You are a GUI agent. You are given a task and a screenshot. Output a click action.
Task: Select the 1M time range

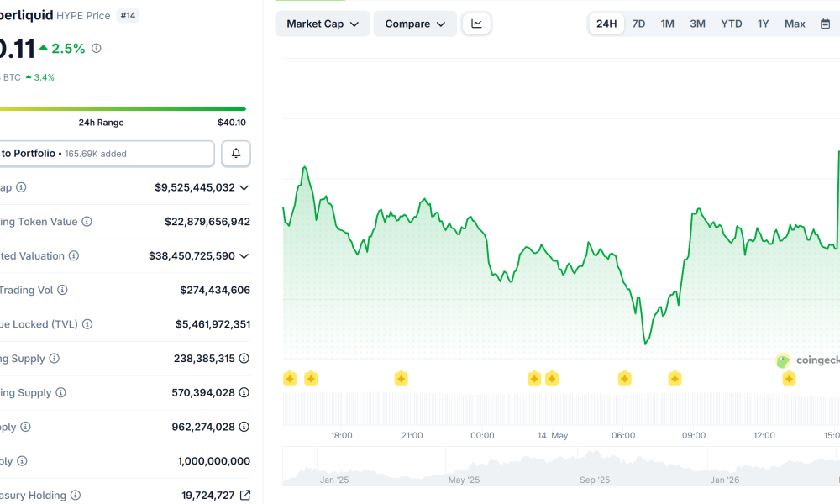pos(668,24)
